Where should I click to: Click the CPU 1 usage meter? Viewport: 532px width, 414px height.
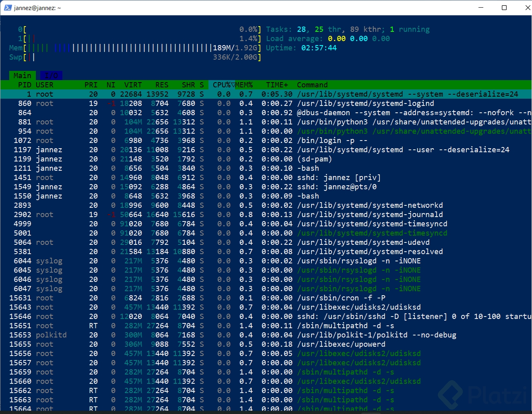140,39
